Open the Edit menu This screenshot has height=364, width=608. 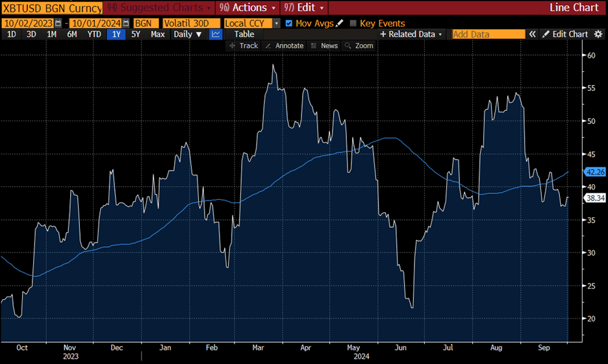[x=305, y=7]
